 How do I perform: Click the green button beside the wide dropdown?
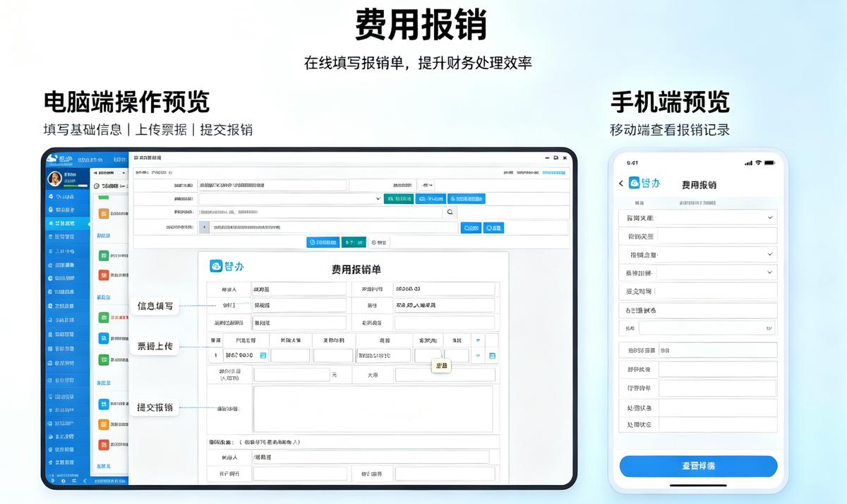pyautogui.click(x=399, y=199)
